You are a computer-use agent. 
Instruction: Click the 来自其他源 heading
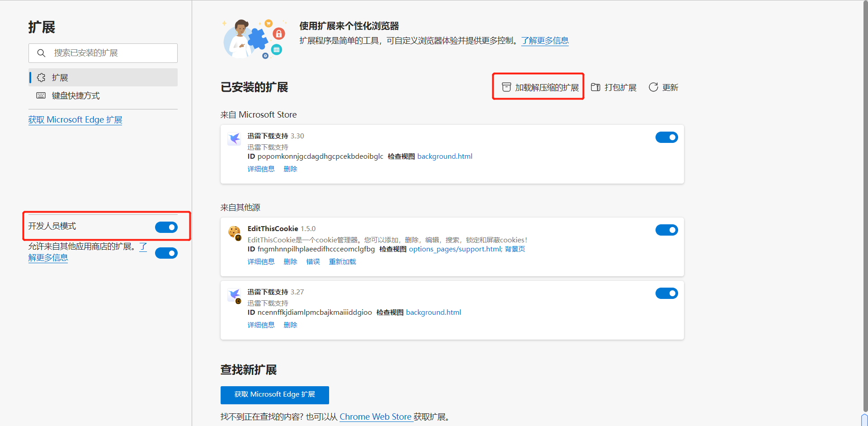pyautogui.click(x=240, y=208)
